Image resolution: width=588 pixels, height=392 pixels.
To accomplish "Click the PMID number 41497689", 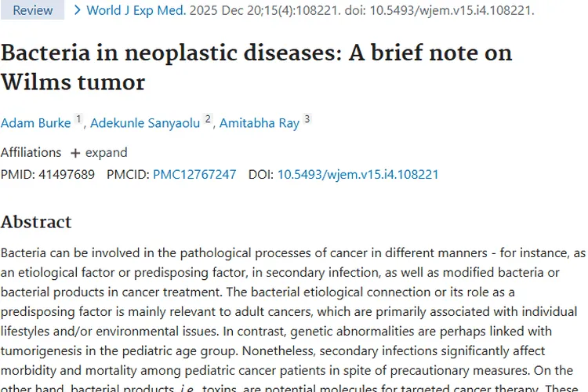I will click(67, 174).
